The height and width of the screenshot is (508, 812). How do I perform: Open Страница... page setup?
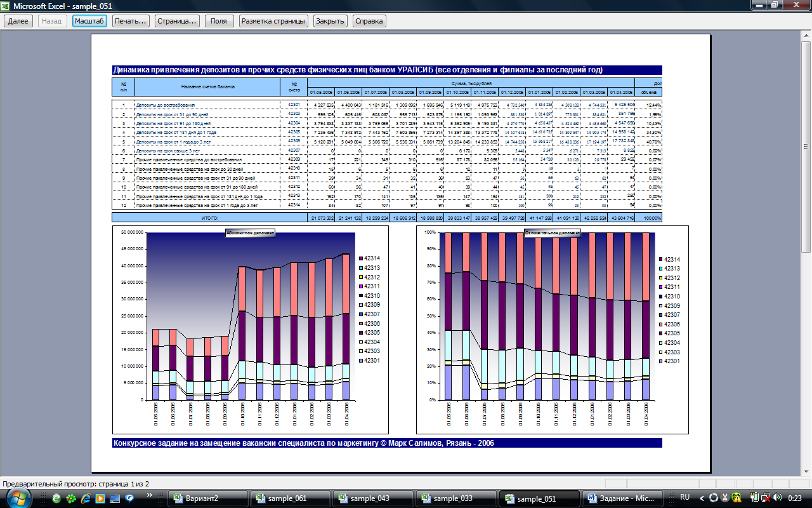(177, 21)
